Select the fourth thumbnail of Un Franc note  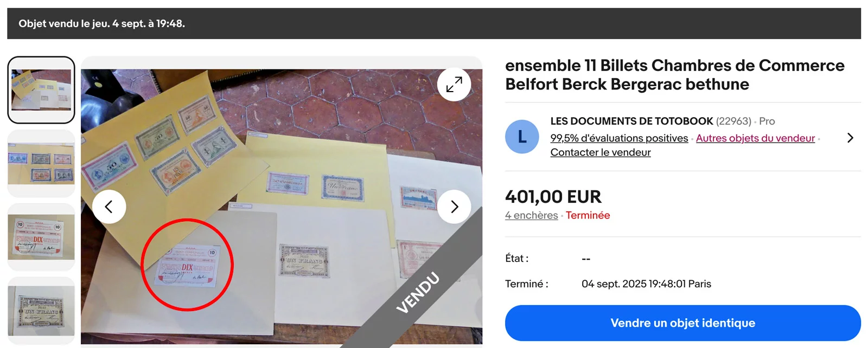pyautogui.click(x=41, y=311)
